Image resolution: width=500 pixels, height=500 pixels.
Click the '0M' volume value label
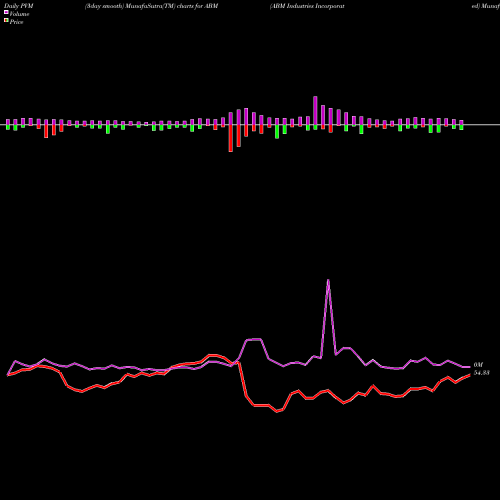(x=478, y=365)
